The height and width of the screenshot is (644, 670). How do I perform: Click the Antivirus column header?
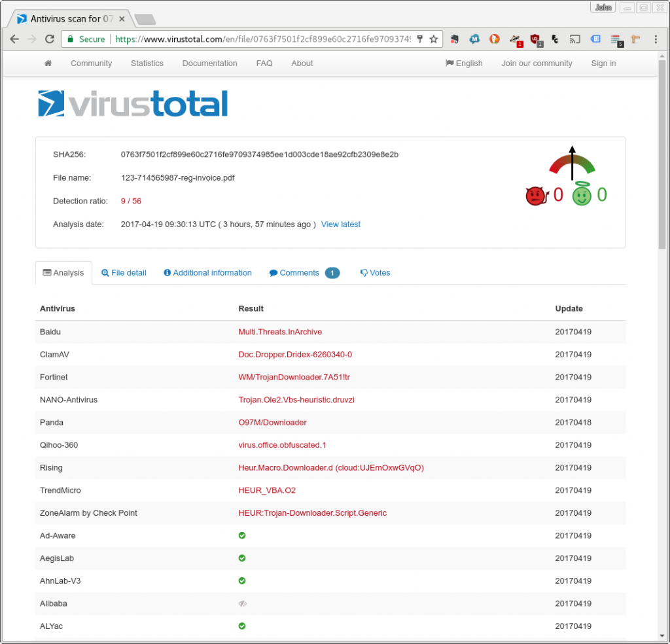coord(58,308)
